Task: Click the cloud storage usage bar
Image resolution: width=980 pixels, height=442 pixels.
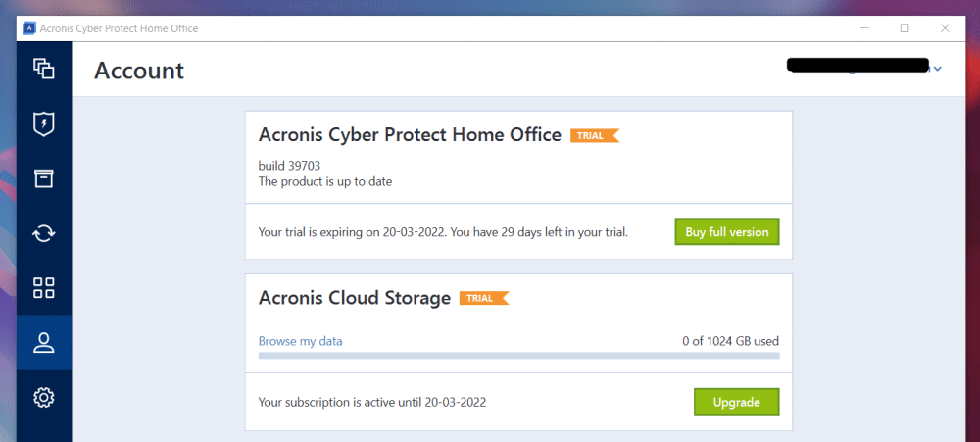Action: pos(518,355)
